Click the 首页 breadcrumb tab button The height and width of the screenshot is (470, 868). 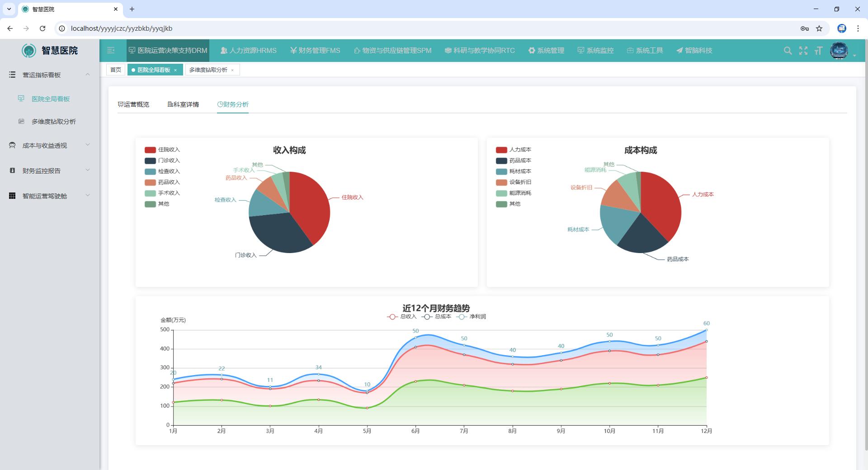[116, 70]
